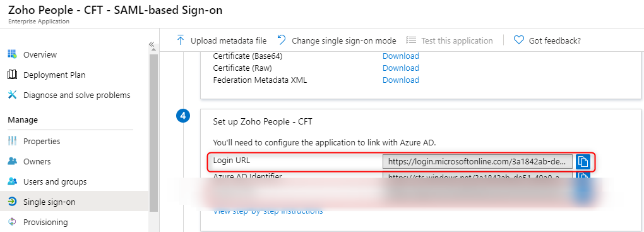
Task: Click the Users and groups icon
Action: 13,181
